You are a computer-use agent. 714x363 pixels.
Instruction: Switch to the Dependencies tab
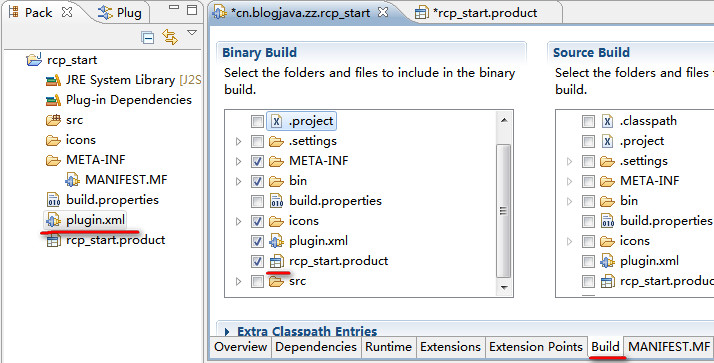coord(316,347)
